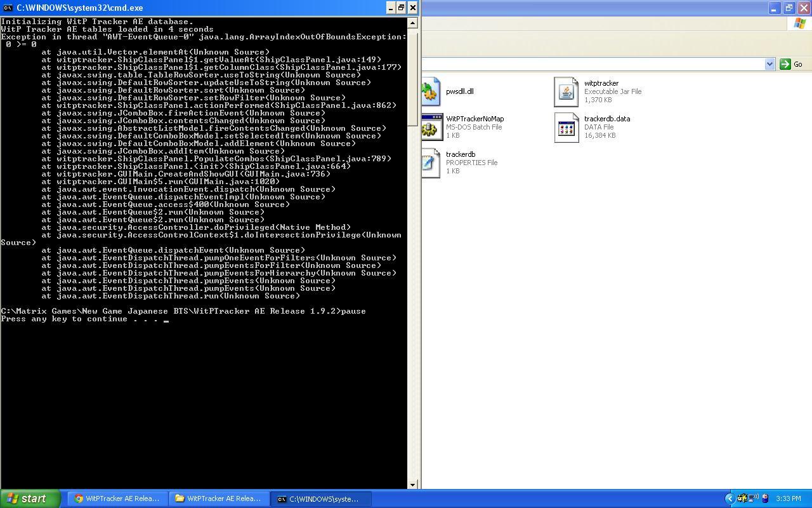Close the Explorer window
Image resolution: width=812 pixels, height=508 pixels.
click(803, 8)
